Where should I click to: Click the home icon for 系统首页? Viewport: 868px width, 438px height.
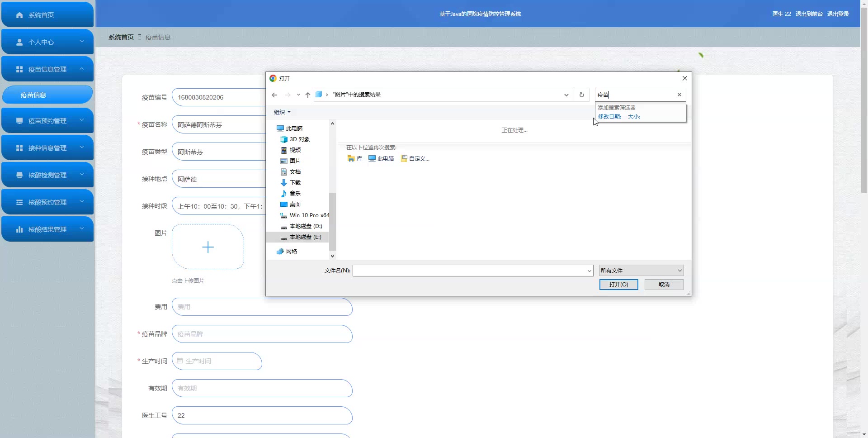pos(19,15)
